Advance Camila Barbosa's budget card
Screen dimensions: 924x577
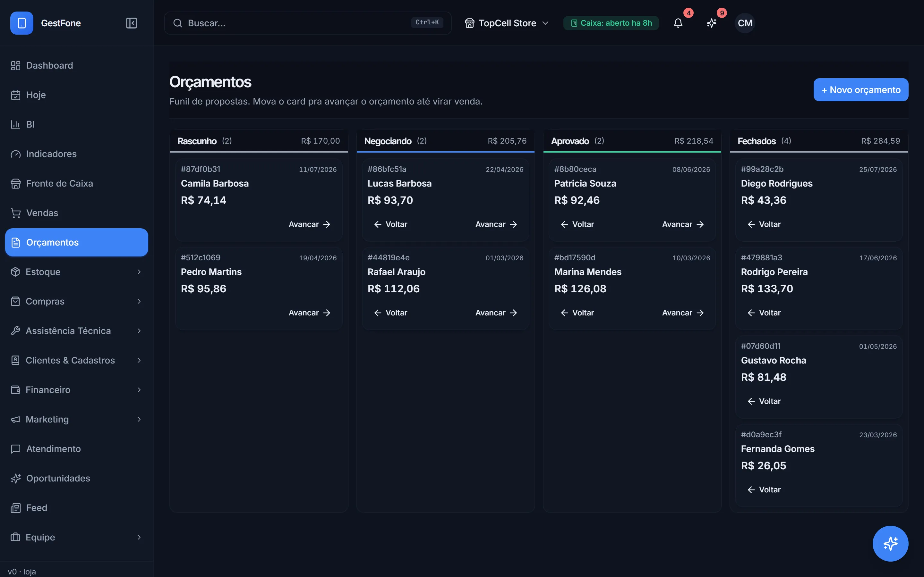310,224
